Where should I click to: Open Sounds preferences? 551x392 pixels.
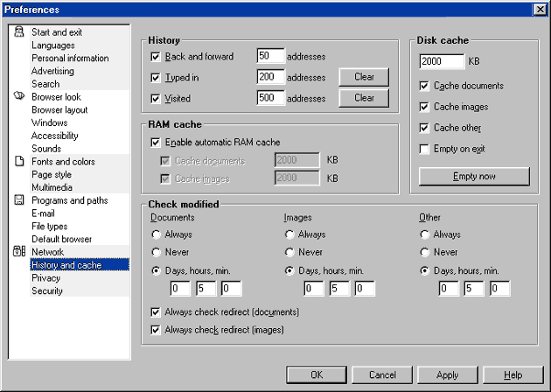[46, 149]
